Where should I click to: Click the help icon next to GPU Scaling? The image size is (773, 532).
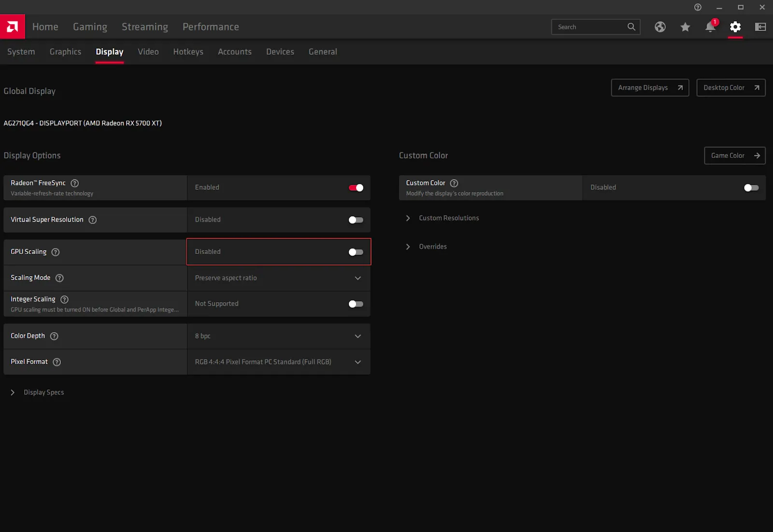click(x=56, y=252)
